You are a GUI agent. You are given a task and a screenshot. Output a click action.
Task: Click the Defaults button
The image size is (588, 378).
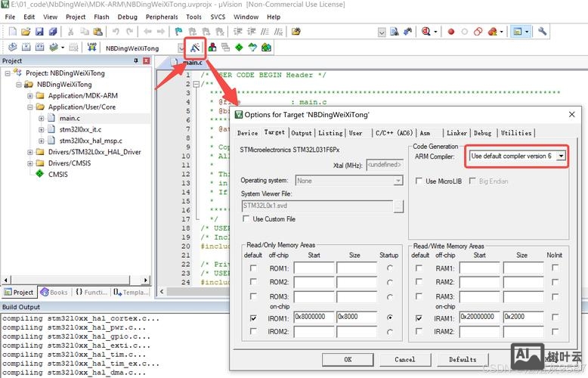click(463, 359)
